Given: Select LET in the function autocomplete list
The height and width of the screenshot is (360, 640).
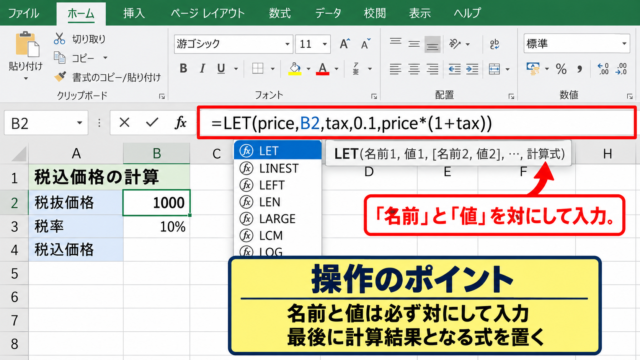Looking at the screenshot, I should [x=278, y=151].
